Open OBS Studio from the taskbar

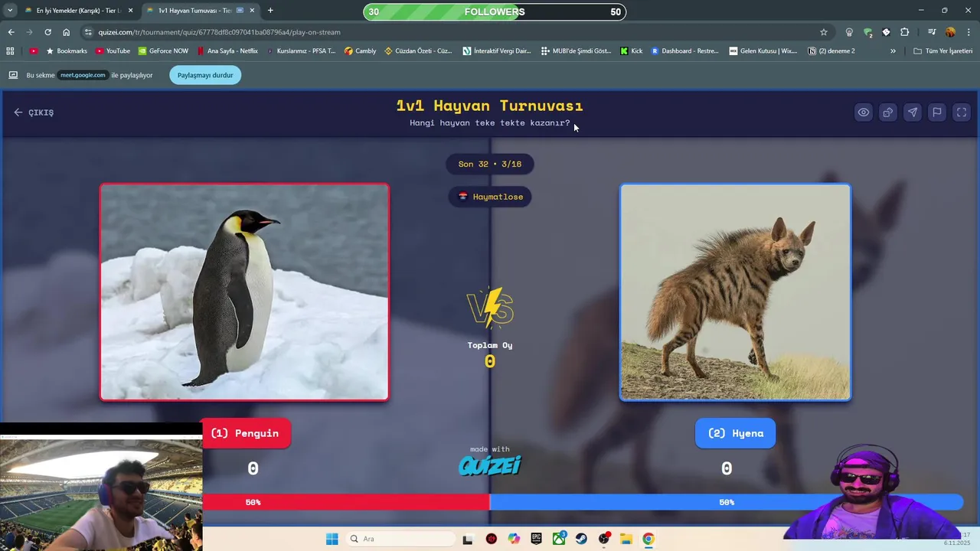click(x=604, y=539)
